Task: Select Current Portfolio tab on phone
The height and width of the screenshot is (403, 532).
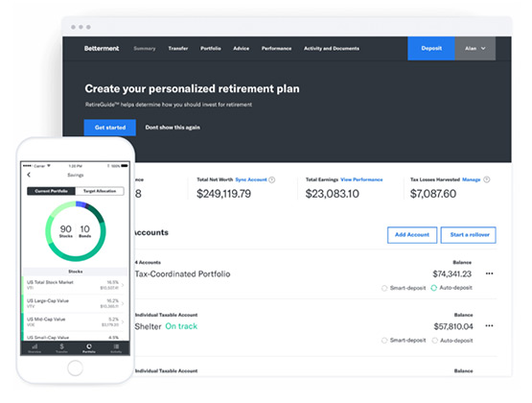Action: (x=51, y=191)
